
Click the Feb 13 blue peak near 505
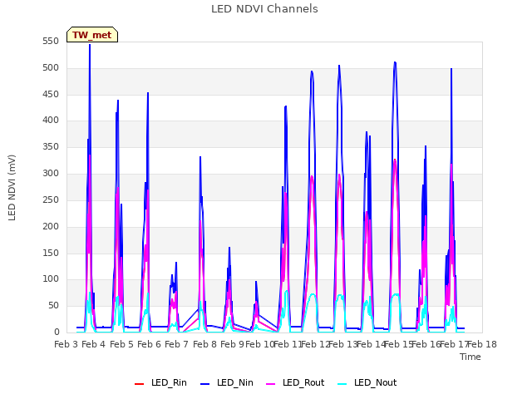(x=339, y=66)
